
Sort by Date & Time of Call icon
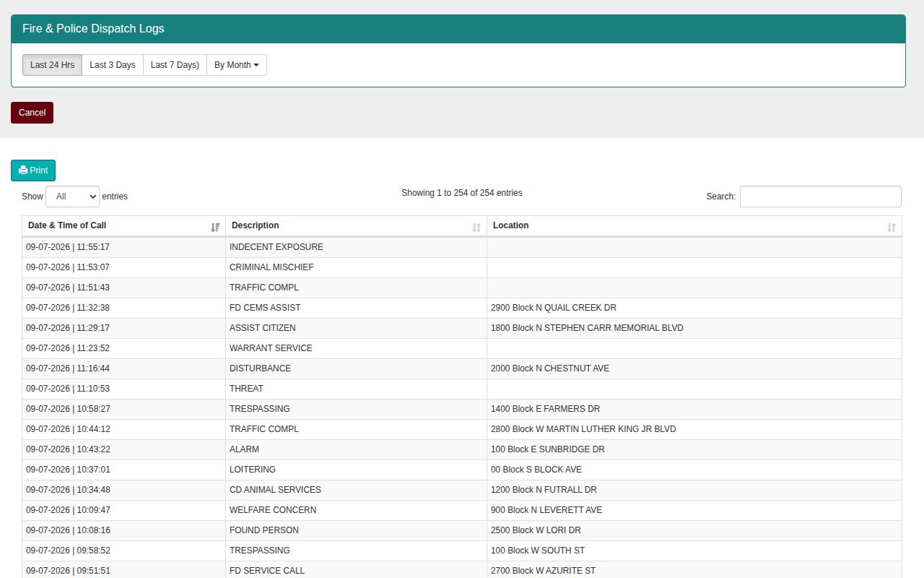pyautogui.click(x=215, y=227)
